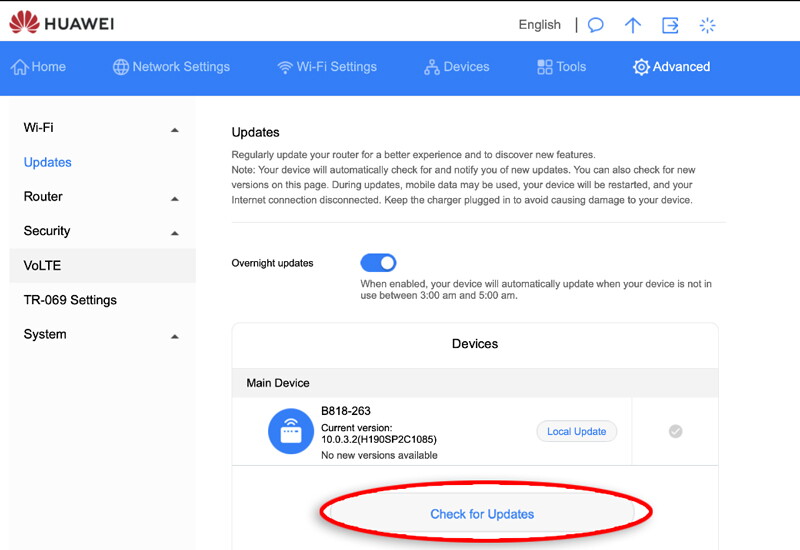Select Updates in the sidebar
Viewport: 800px width, 550px height.
tap(47, 162)
